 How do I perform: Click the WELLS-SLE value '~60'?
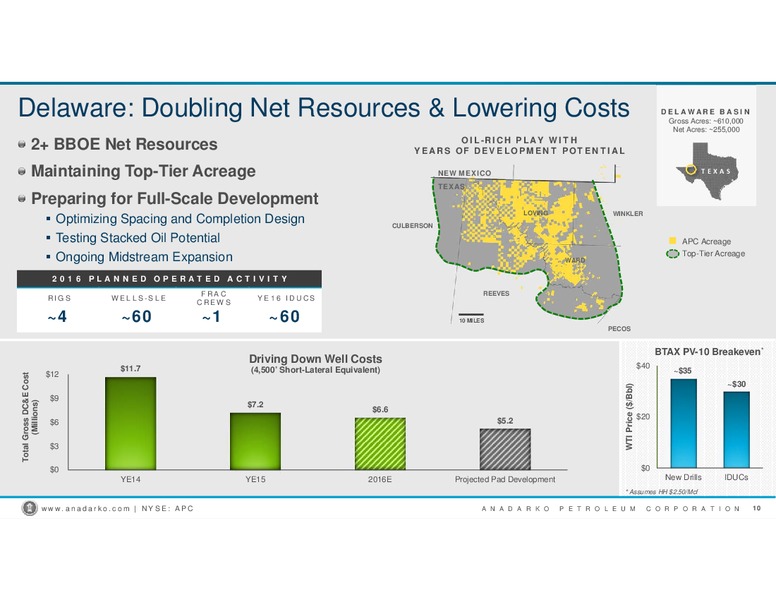click(137, 316)
